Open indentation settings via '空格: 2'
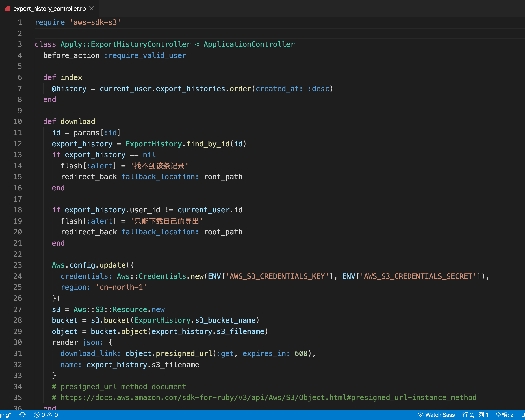 [x=505, y=415]
